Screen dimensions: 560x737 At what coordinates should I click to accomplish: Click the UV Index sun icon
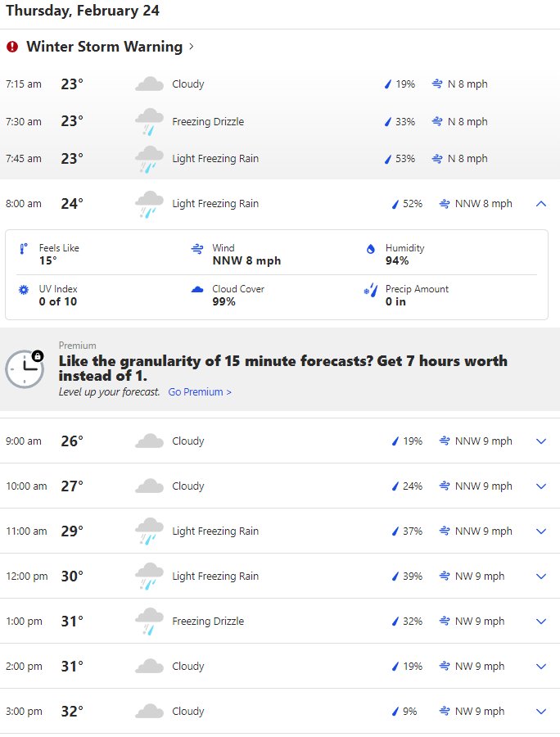[23, 290]
